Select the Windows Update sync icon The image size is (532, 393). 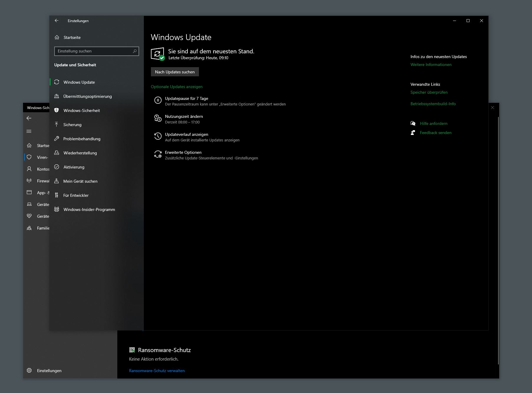(x=57, y=82)
